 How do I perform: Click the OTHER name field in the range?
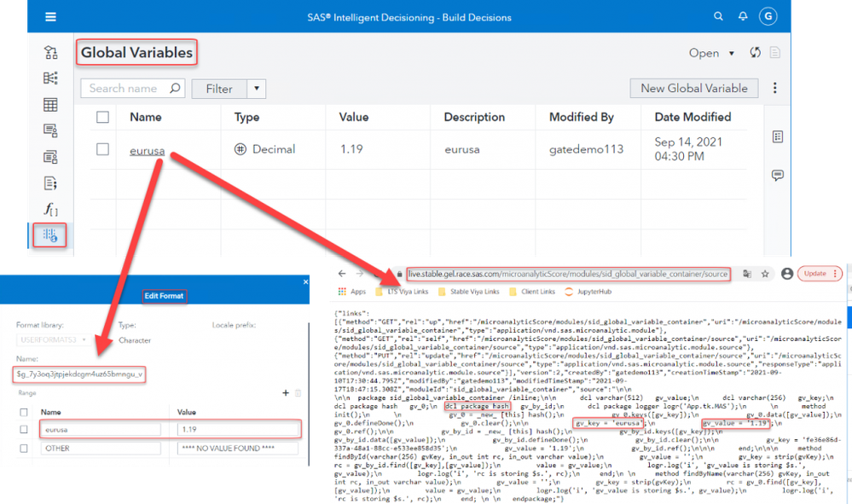(101, 448)
